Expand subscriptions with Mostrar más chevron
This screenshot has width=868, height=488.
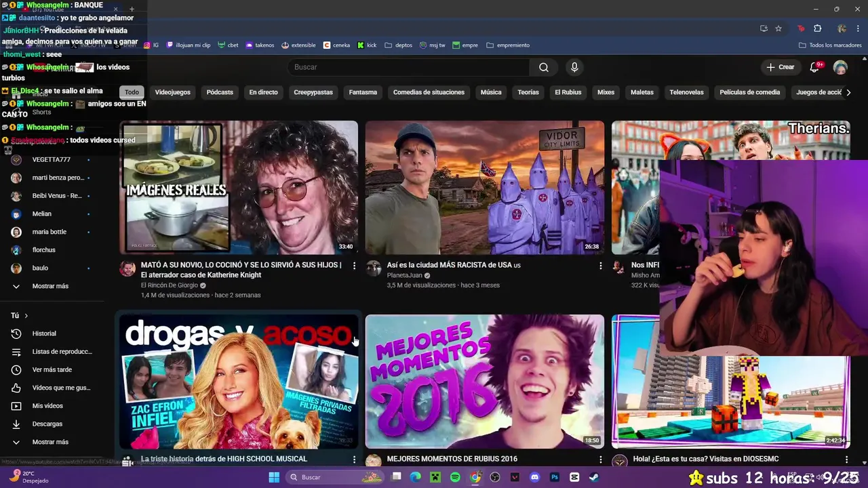click(16, 286)
